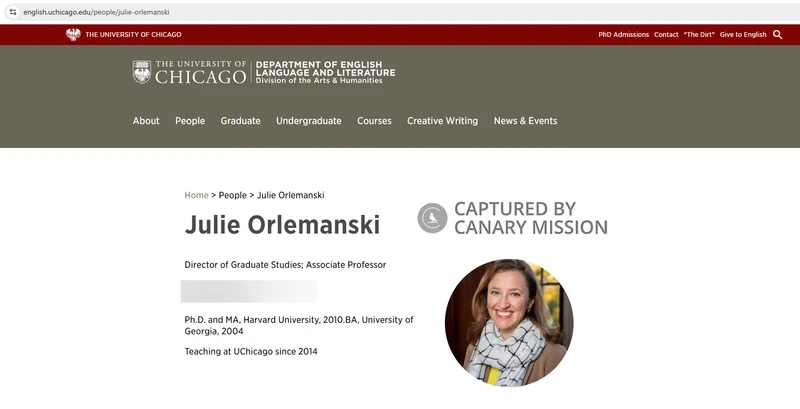Click the Julie Orlemanski breadcrumb text

(290, 195)
